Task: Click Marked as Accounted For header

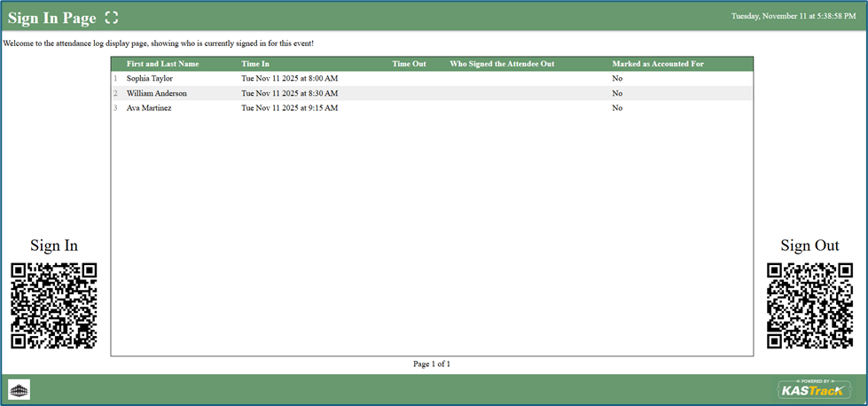Action: click(x=657, y=64)
